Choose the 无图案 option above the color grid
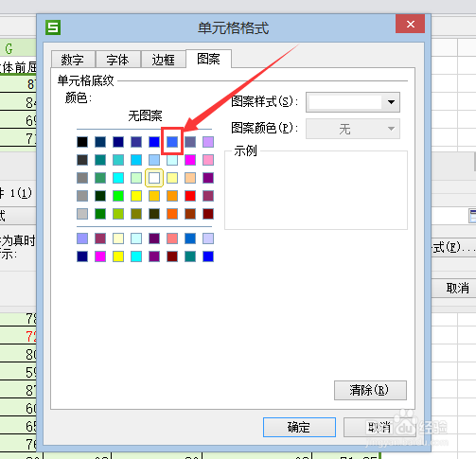 click(145, 116)
